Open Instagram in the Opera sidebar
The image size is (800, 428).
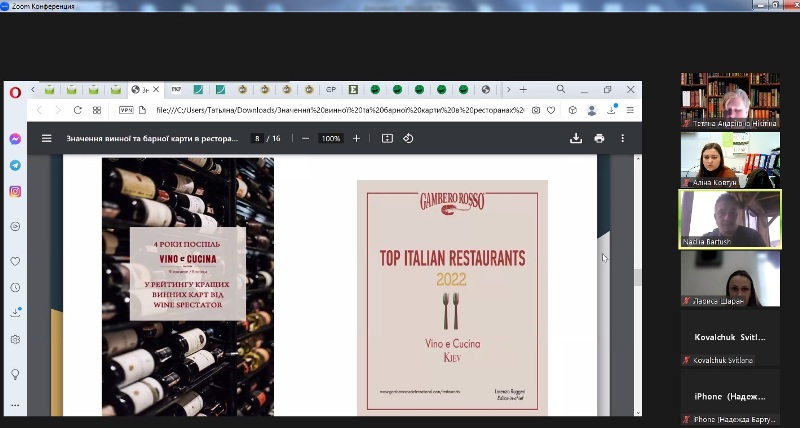tap(15, 191)
